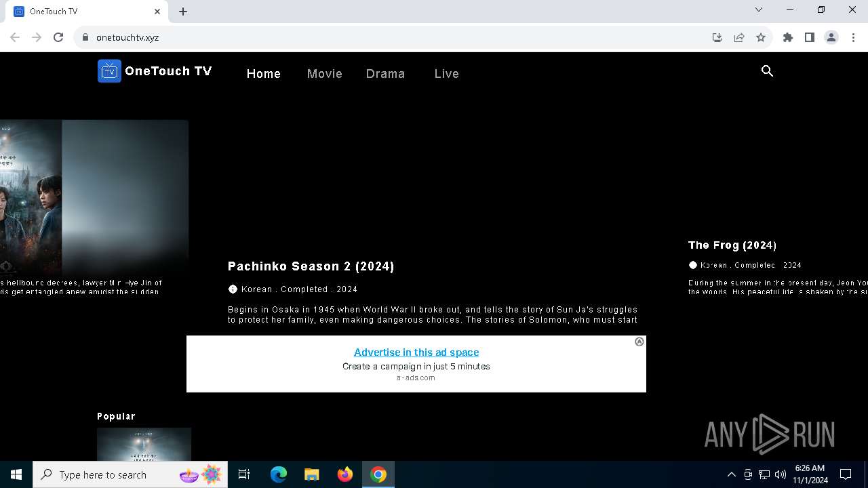Viewport: 868px width, 488px height.
Task: Open a new tab with plus button
Action: pyautogui.click(x=183, y=12)
